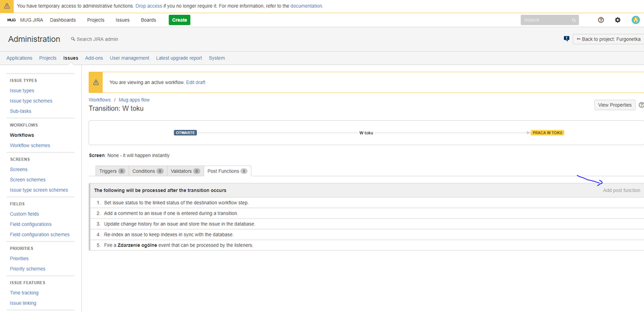Open Priority schemes in sidebar
Image resolution: width=644 pixels, height=312 pixels.
pyautogui.click(x=28, y=269)
